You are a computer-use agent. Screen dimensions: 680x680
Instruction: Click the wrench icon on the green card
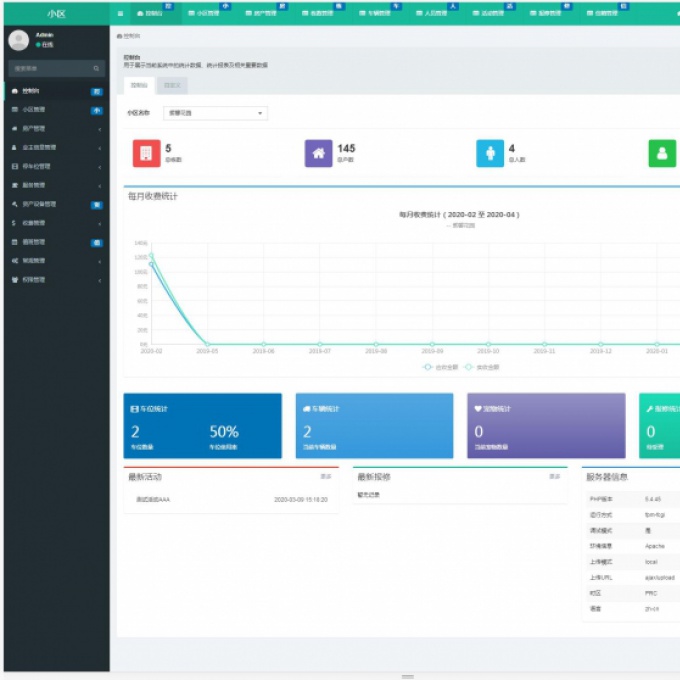650,409
